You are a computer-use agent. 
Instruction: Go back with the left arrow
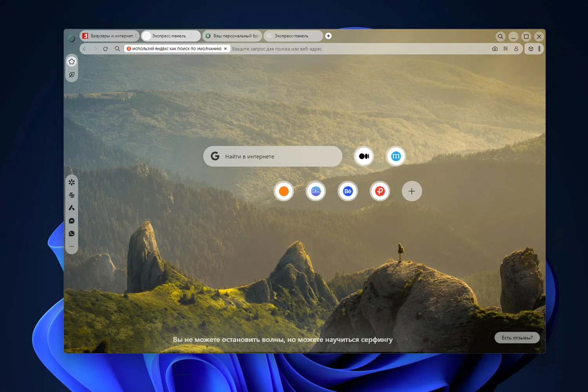pos(84,49)
